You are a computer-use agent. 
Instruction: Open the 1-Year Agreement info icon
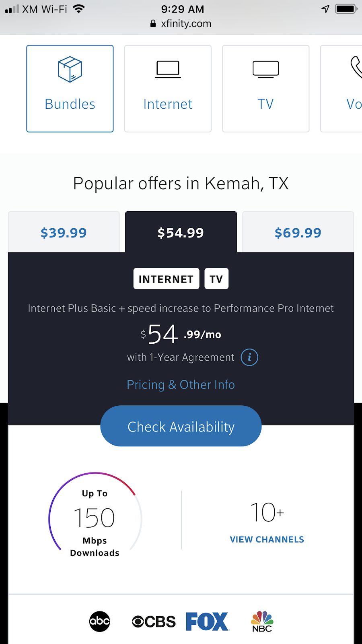tap(249, 357)
